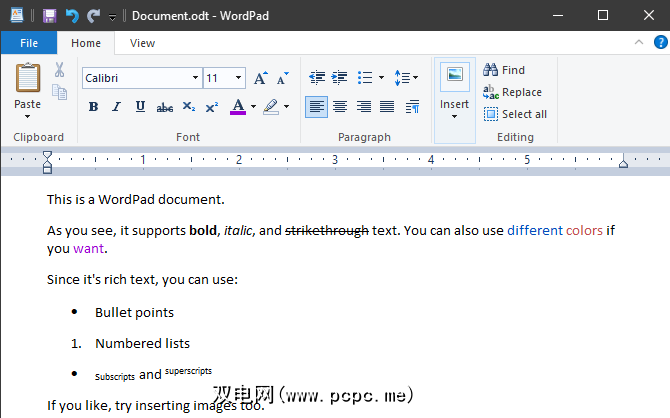
Task: Apply strikethrough formatting
Action: pyautogui.click(x=164, y=107)
